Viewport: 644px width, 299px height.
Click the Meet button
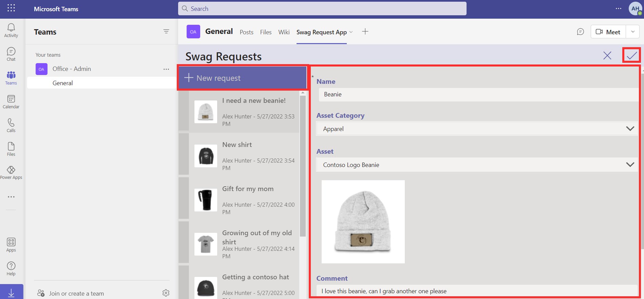click(x=608, y=32)
